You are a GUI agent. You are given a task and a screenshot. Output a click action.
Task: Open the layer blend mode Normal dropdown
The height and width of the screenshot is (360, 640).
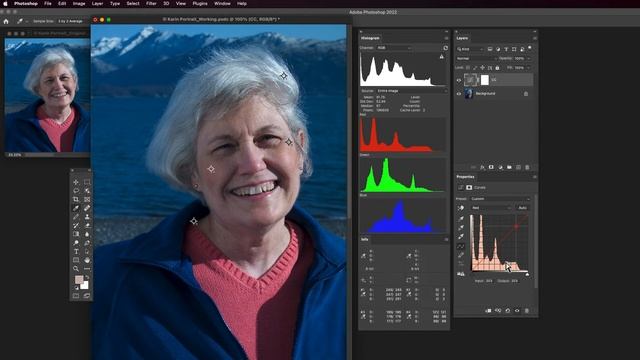[x=477, y=59]
